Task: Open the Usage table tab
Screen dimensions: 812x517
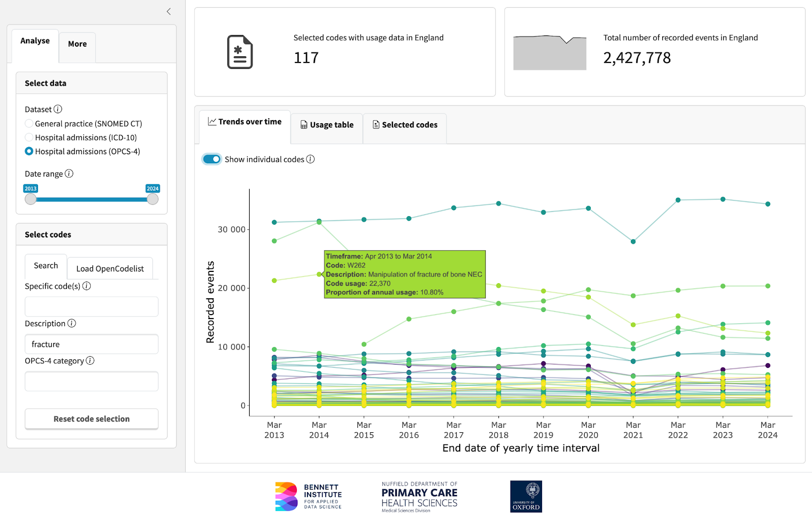Action: [327, 125]
